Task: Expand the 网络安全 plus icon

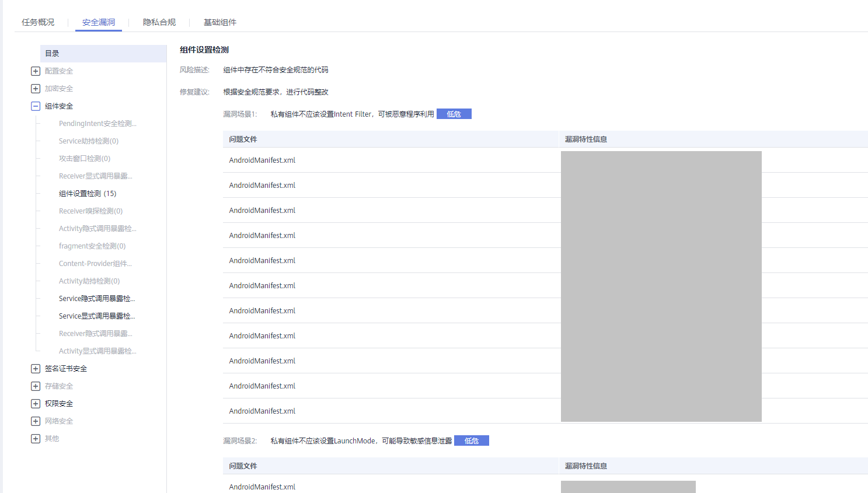Action: coord(35,421)
